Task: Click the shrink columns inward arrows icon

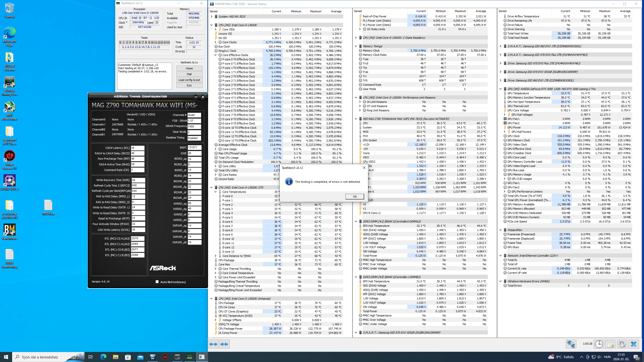Action: (x=224, y=344)
